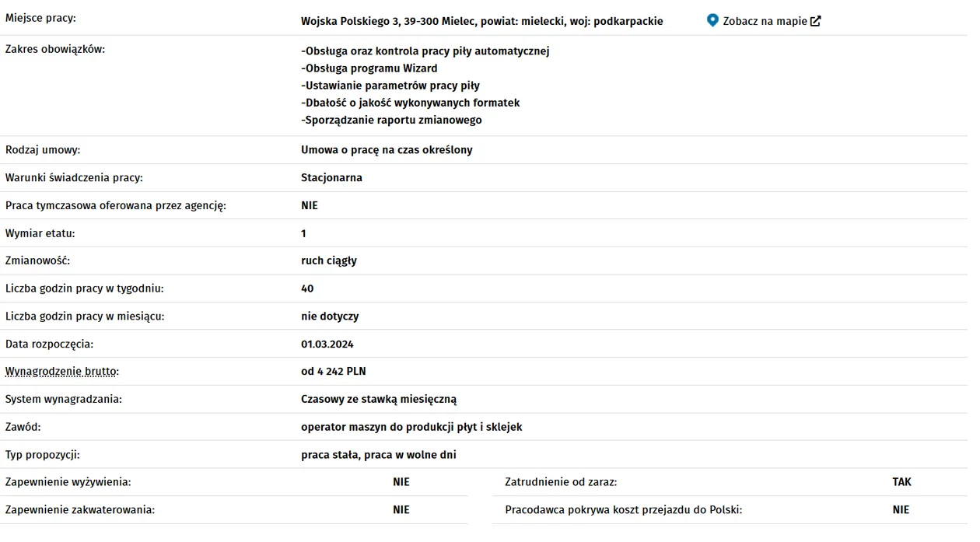The height and width of the screenshot is (542, 980).
Task: Click the operator maszyn occupation text
Action: click(411, 427)
